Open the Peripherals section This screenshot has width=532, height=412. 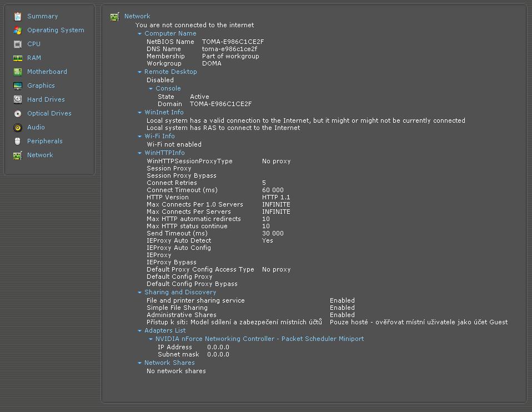point(44,141)
